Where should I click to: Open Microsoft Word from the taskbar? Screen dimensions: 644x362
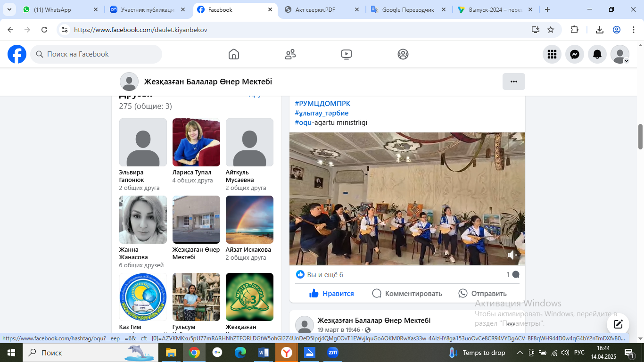[263, 353]
